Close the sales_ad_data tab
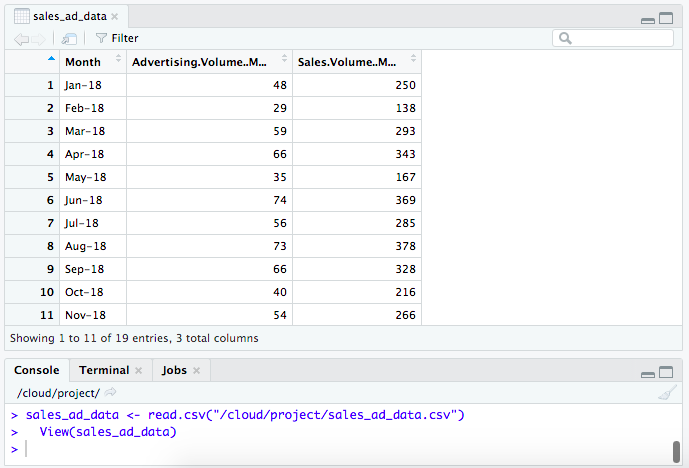The width and height of the screenshot is (689, 468). [x=114, y=17]
